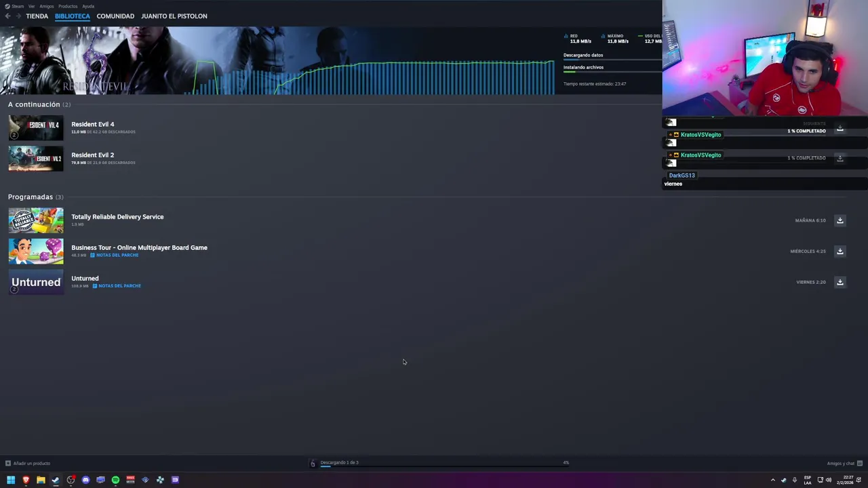
Task: Download Totally Reliable Delivery Service now
Action: click(x=840, y=220)
